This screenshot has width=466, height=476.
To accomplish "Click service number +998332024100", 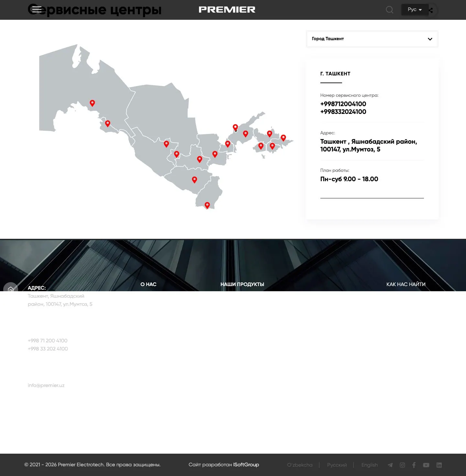I will click(x=343, y=112).
